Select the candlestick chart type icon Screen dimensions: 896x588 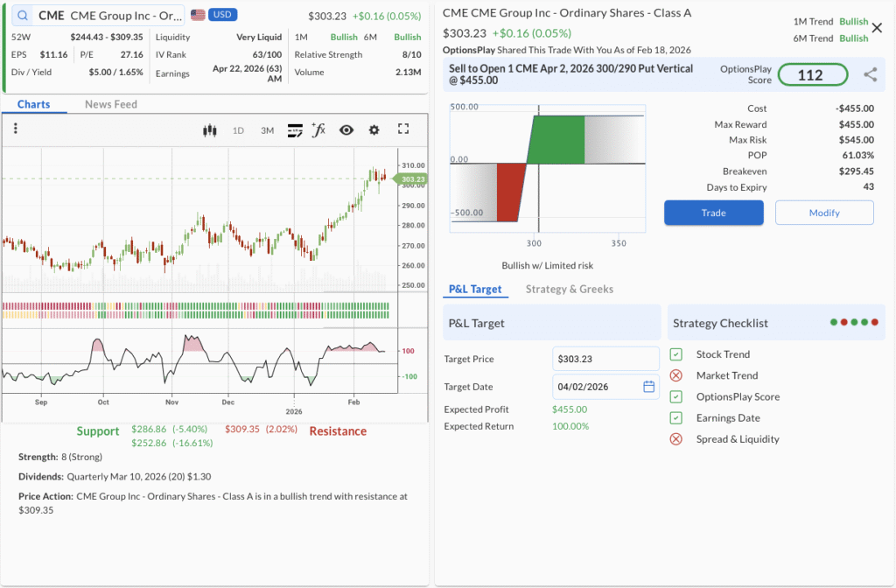(209, 130)
